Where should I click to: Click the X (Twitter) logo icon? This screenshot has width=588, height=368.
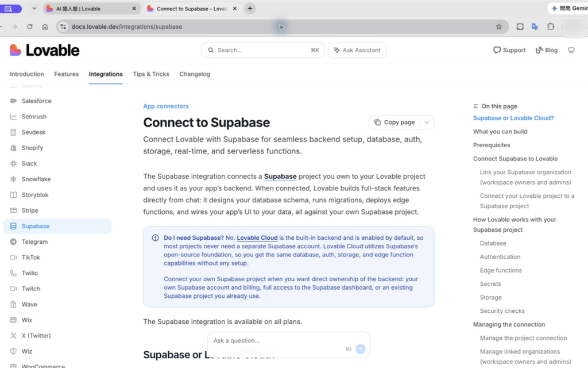pos(13,336)
